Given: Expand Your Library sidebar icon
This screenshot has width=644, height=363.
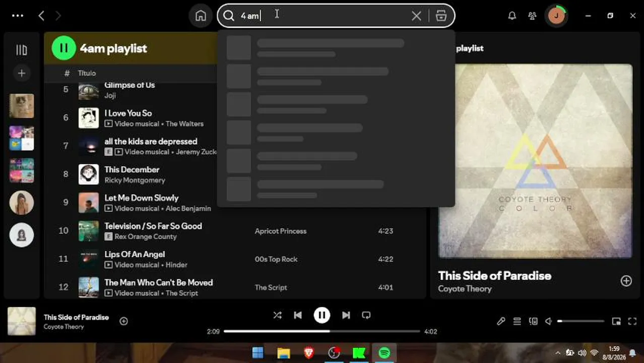Looking at the screenshot, I should (22, 50).
